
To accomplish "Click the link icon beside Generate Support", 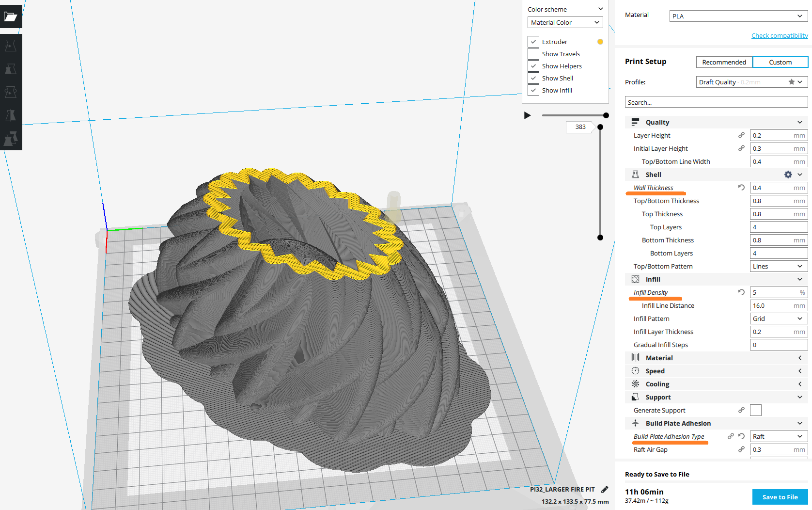I will pyautogui.click(x=741, y=410).
